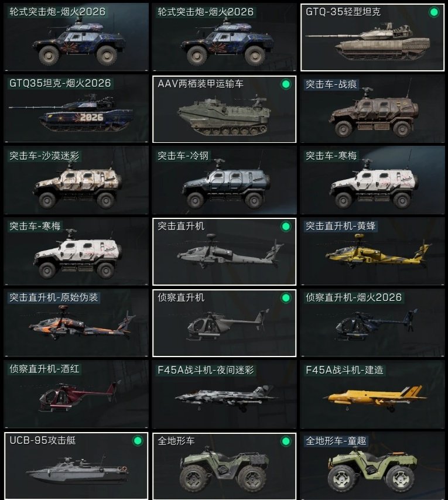Select the UCB-95攻击艇 boat card
Viewport: 448px width, 500px height.
[76, 466]
